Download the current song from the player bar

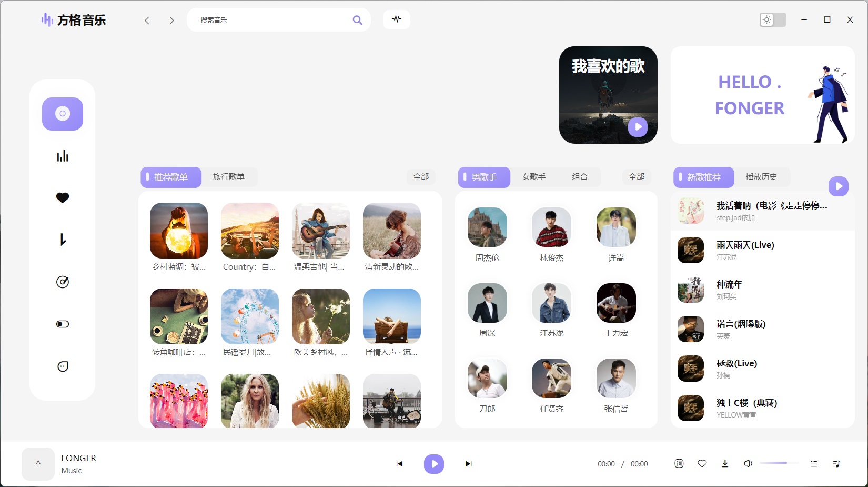pyautogui.click(x=725, y=464)
